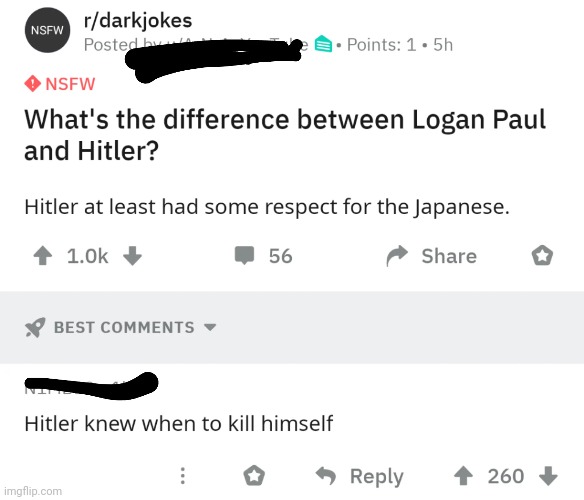Viewport: 584px width, 500px height.
Task: Downvote the post next to 1.0k
Action: 132,256
